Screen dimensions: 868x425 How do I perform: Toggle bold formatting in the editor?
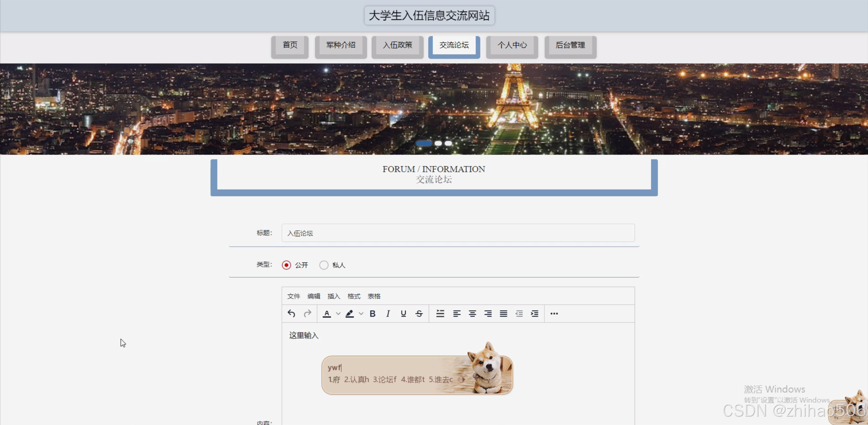pos(372,313)
